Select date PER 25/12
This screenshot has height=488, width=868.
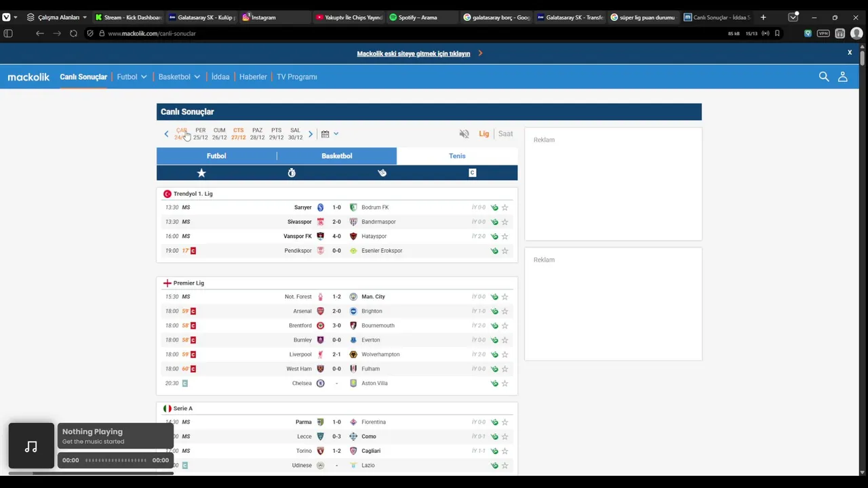click(201, 134)
